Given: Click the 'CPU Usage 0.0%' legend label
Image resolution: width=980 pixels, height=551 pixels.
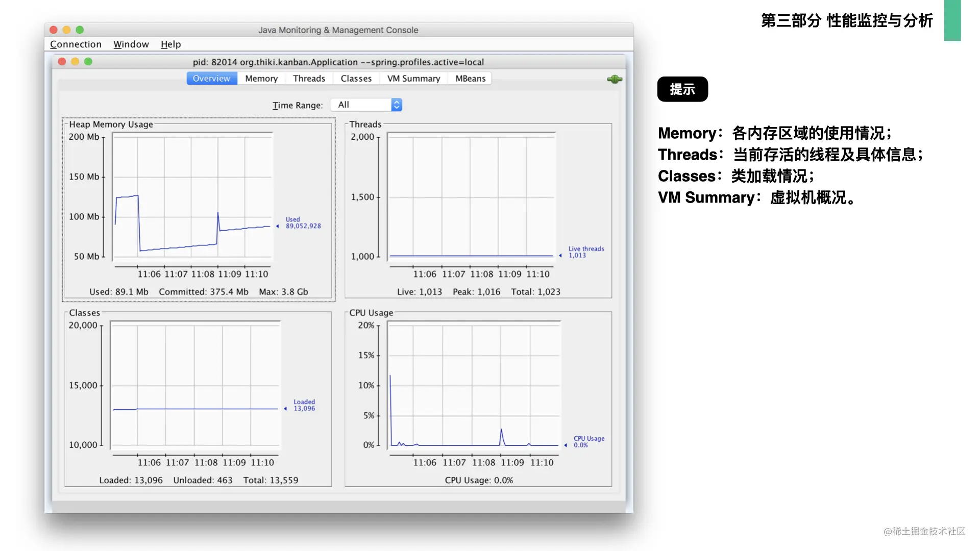Looking at the screenshot, I should [x=589, y=442].
